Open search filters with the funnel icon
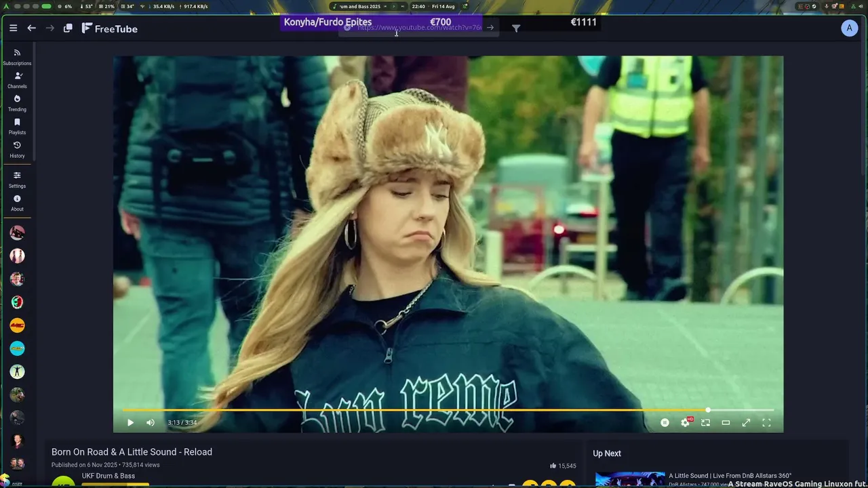Image resolution: width=868 pixels, height=488 pixels. click(x=516, y=28)
